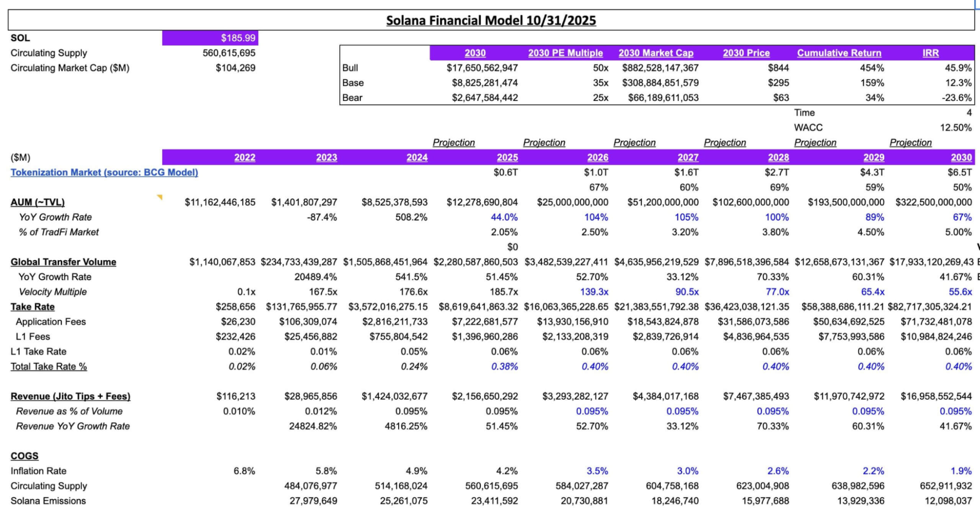Click the IRR column header

[x=930, y=53]
